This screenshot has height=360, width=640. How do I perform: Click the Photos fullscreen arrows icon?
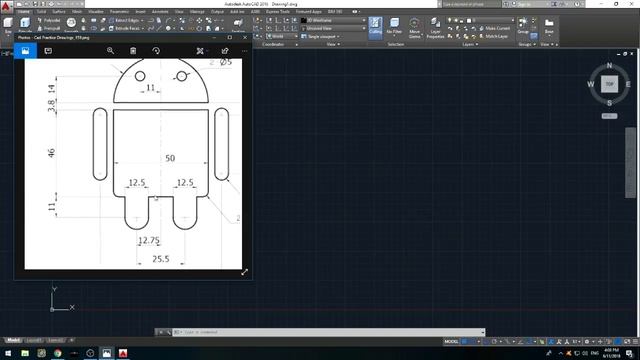[244, 272]
